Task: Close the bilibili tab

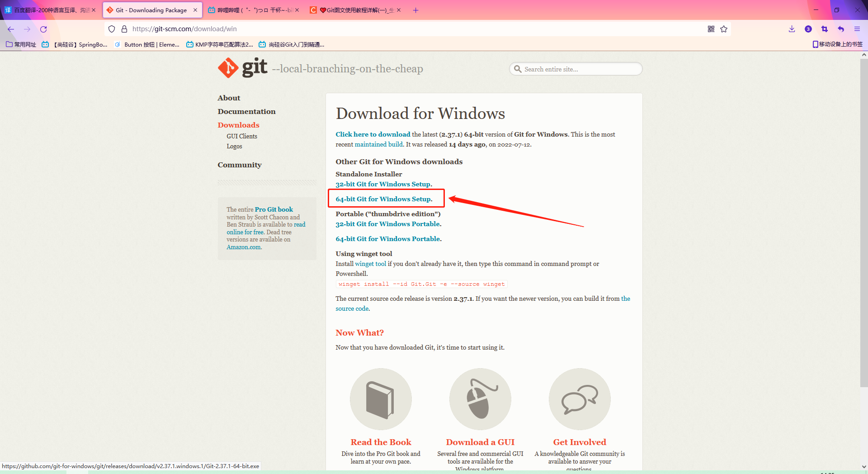Action: tap(297, 10)
